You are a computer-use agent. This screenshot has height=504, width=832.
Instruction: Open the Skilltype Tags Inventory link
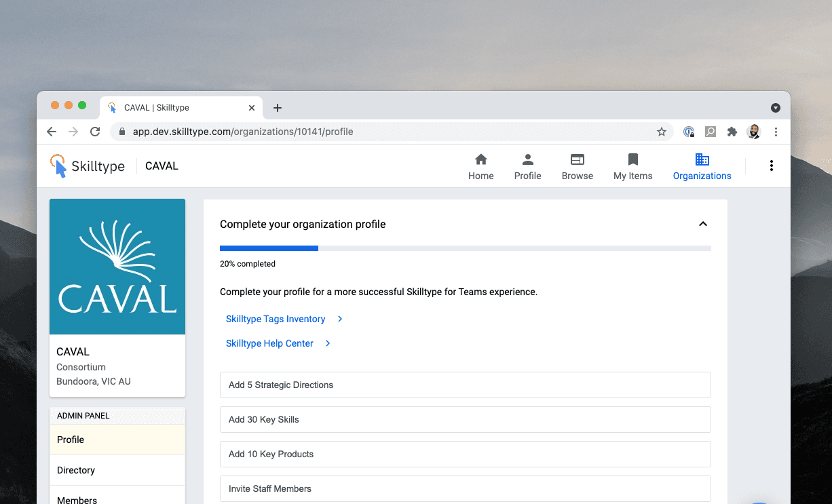pyautogui.click(x=276, y=319)
